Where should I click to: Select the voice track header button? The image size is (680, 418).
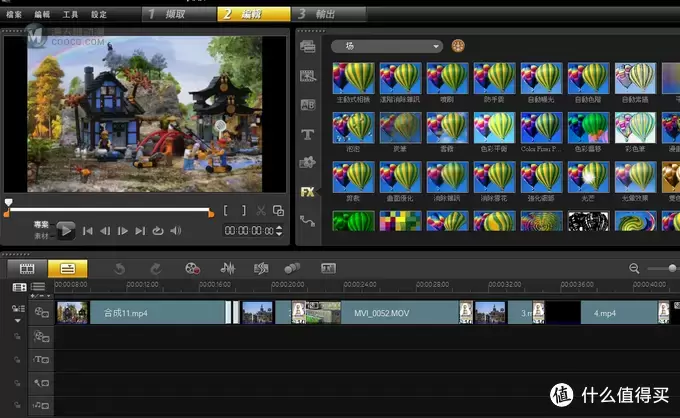[x=41, y=383]
